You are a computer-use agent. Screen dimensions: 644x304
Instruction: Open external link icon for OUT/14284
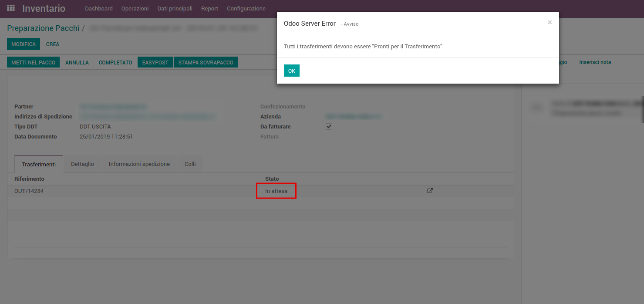click(430, 191)
